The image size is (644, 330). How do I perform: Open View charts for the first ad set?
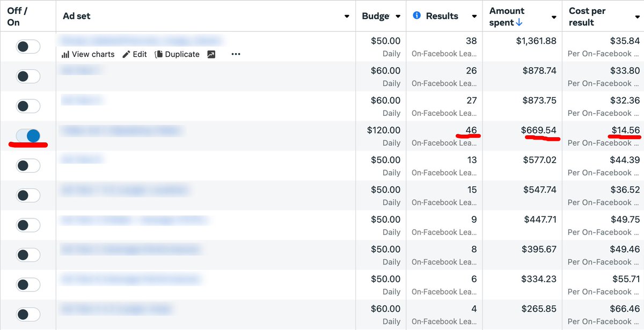click(88, 54)
